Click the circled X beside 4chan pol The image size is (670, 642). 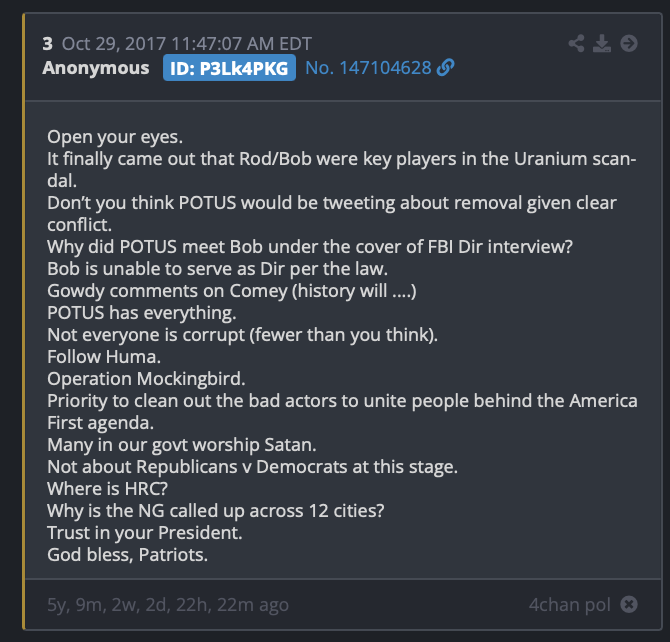coord(629,604)
